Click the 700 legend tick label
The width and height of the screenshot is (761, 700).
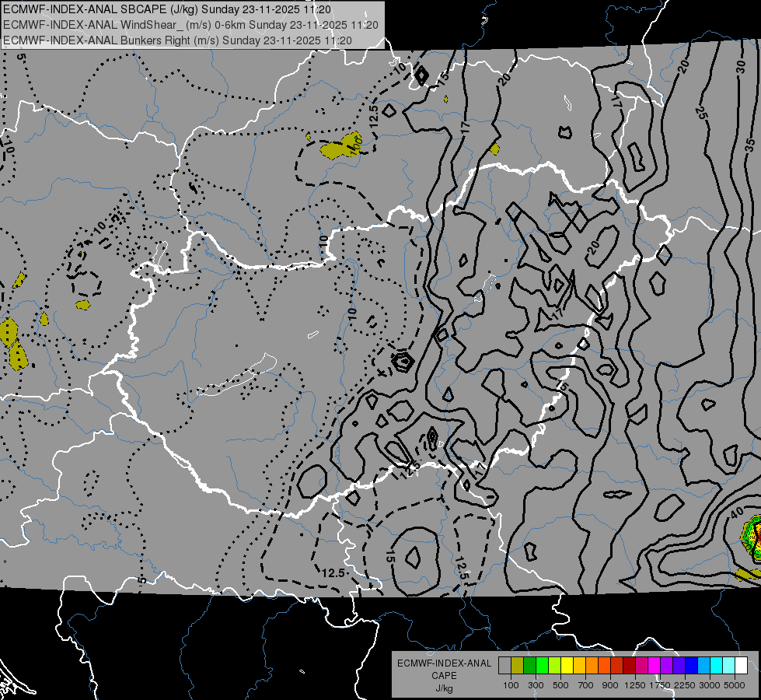coord(586,685)
